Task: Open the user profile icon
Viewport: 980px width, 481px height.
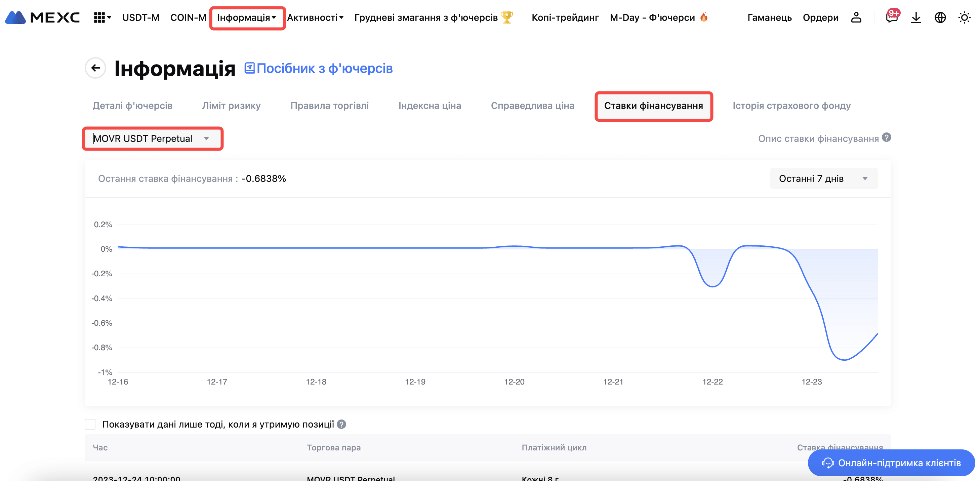Action: click(x=856, y=17)
